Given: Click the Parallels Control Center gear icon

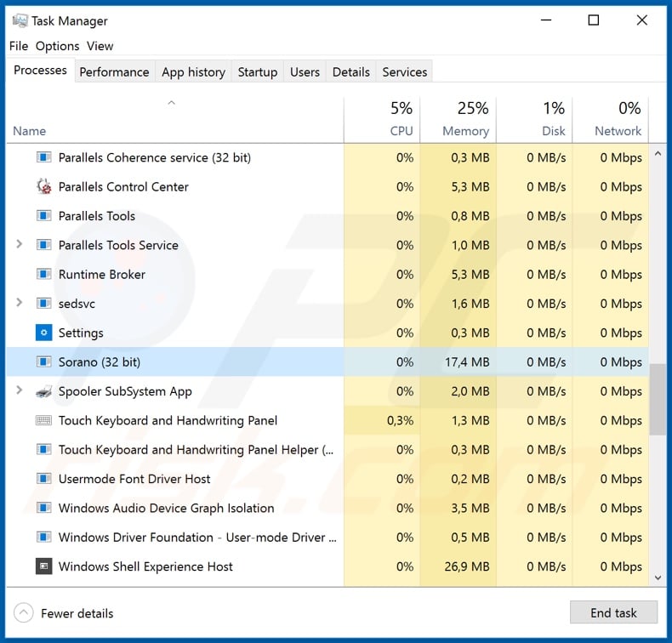Looking at the screenshot, I should [x=43, y=186].
